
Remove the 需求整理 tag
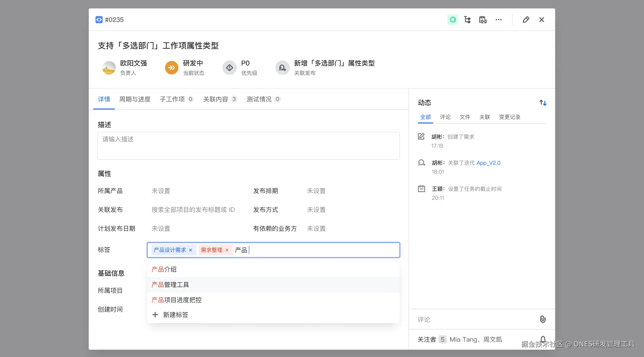click(227, 250)
